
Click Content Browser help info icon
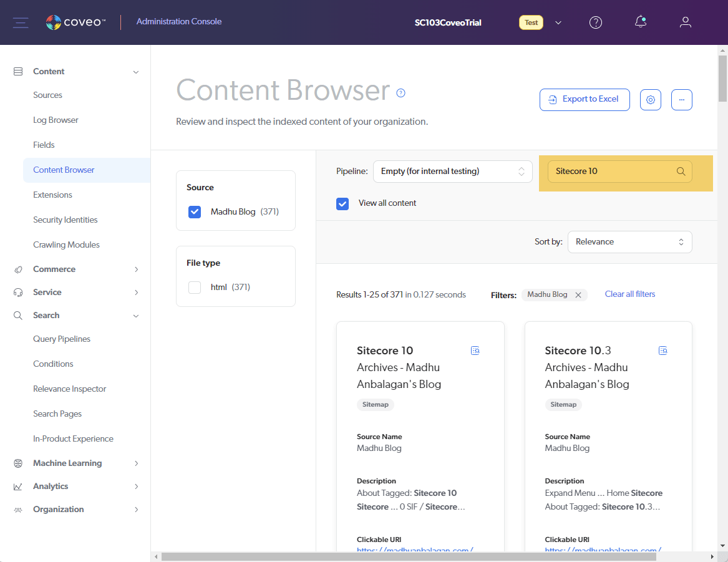(x=401, y=93)
